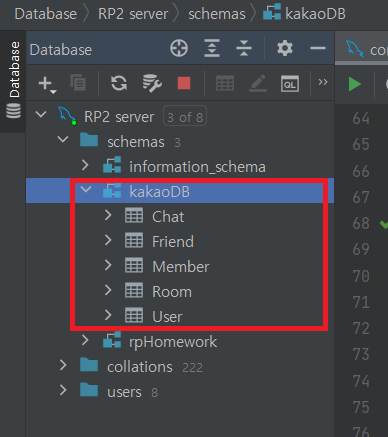Select the RP2 server data source row
This screenshot has height=437, width=388.
pyautogui.click(x=180, y=117)
